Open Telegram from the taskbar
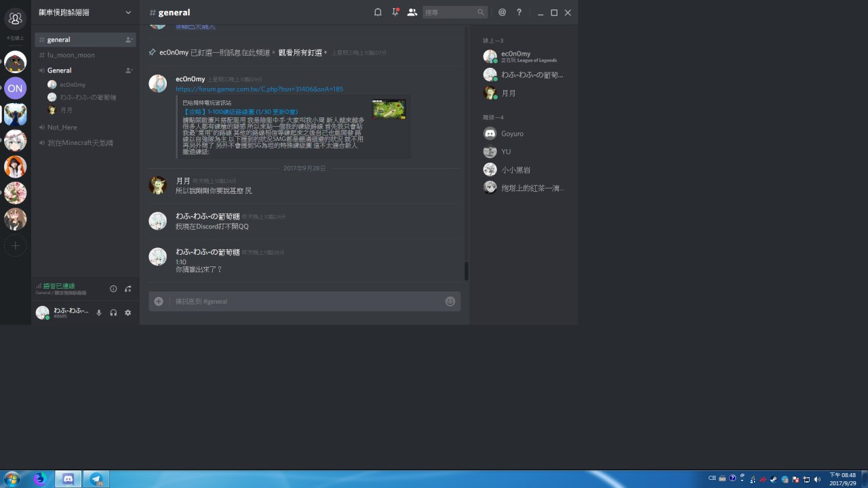Image resolution: width=868 pixels, height=488 pixels. pos(96,479)
